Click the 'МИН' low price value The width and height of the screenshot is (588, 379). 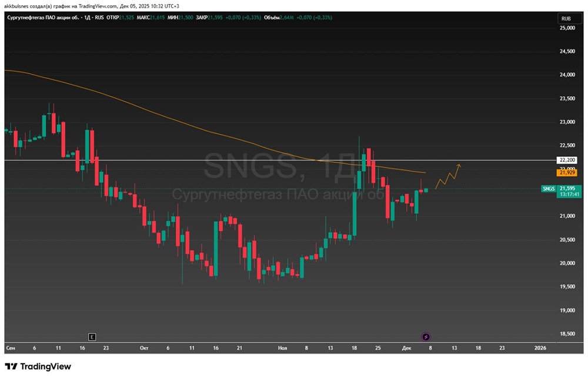[186, 18]
